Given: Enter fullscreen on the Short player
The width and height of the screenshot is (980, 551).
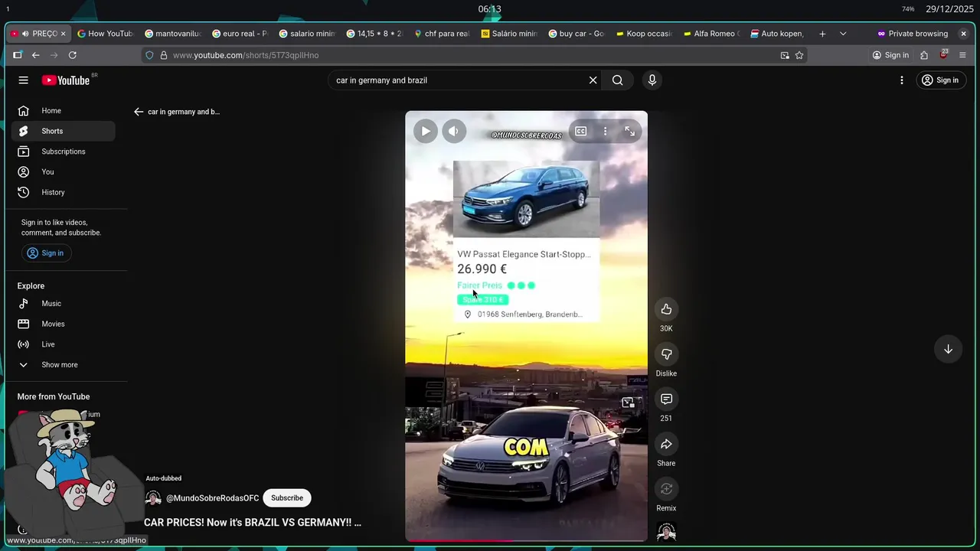Looking at the screenshot, I should [x=629, y=132].
